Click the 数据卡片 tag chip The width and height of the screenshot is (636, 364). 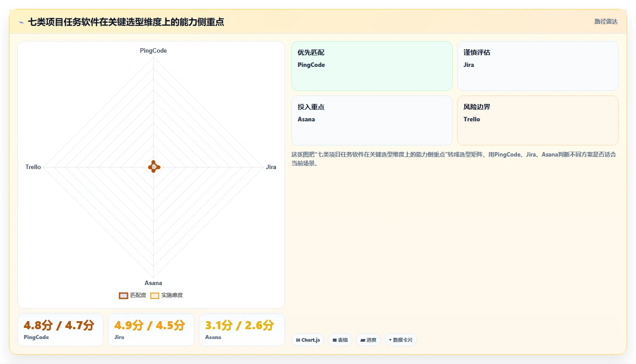click(x=401, y=340)
